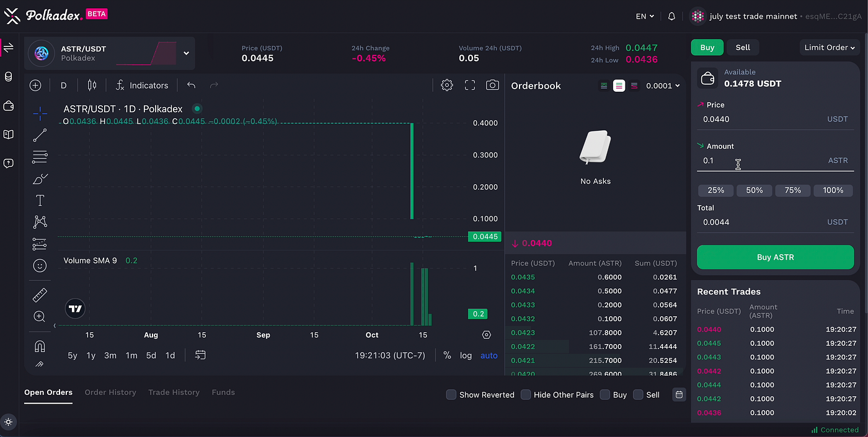Select the Fib retracement lines tool
The width and height of the screenshot is (868, 437).
40,157
